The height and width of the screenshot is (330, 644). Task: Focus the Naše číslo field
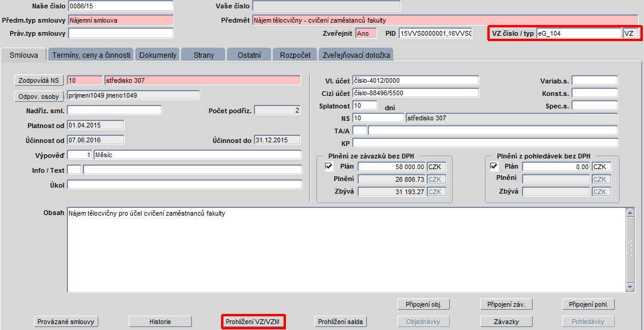[121, 6]
